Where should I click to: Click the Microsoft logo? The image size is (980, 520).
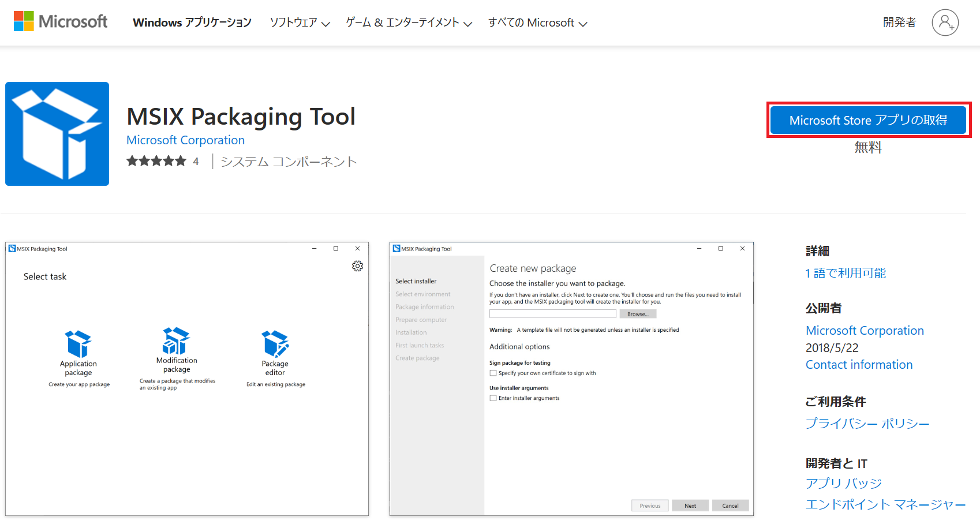point(61,22)
